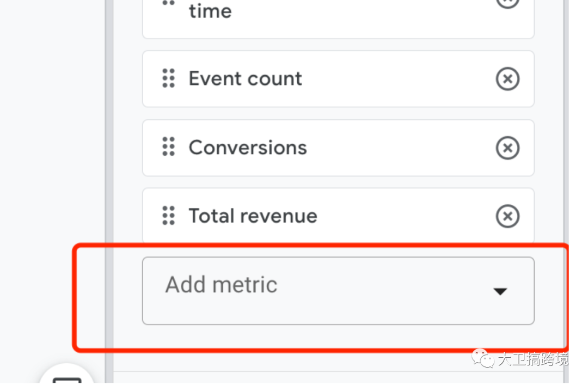The width and height of the screenshot is (588, 385).
Task: Grab the Total revenue drag handle
Action: click(x=169, y=216)
